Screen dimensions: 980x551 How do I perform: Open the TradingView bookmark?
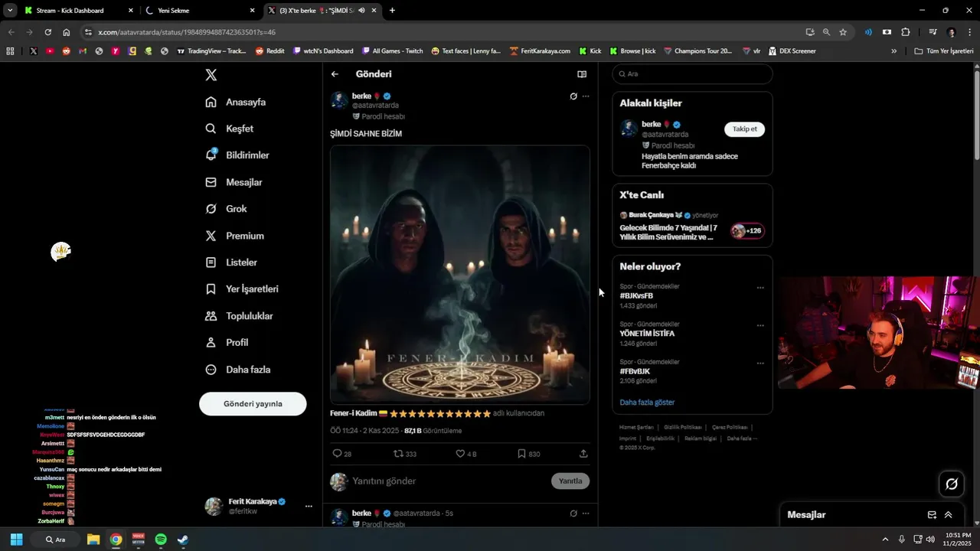[x=211, y=51]
